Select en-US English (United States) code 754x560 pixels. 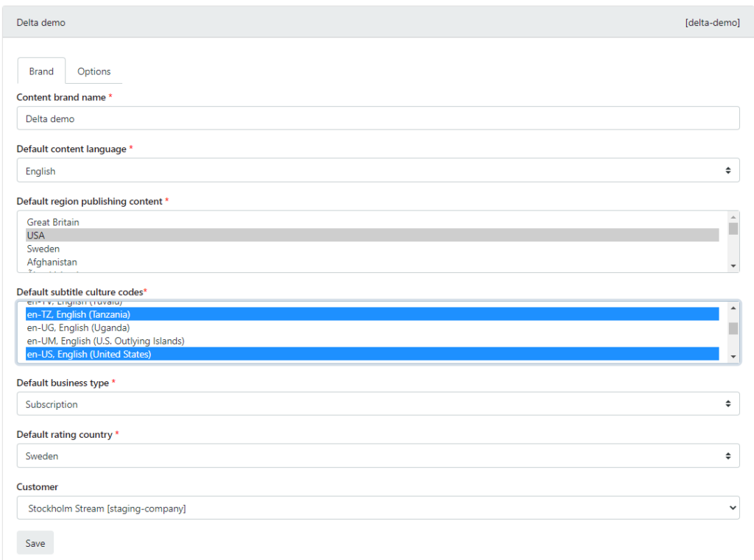[88, 354]
